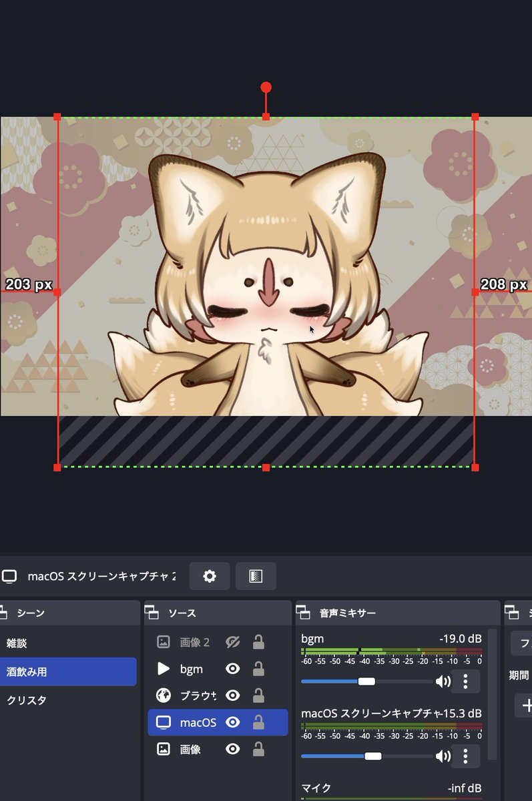Click the image icon of 画像 2 source
The height and width of the screenshot is (801, 532).
click(163, 642)
